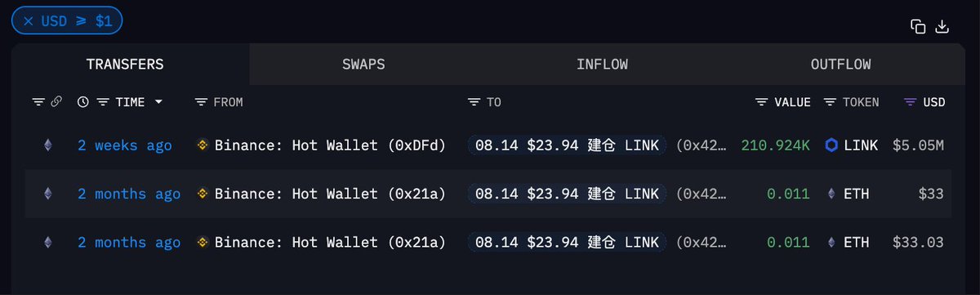Click the filter icon left of link icon
The image size is (980, 295).
tap(38, 102)
